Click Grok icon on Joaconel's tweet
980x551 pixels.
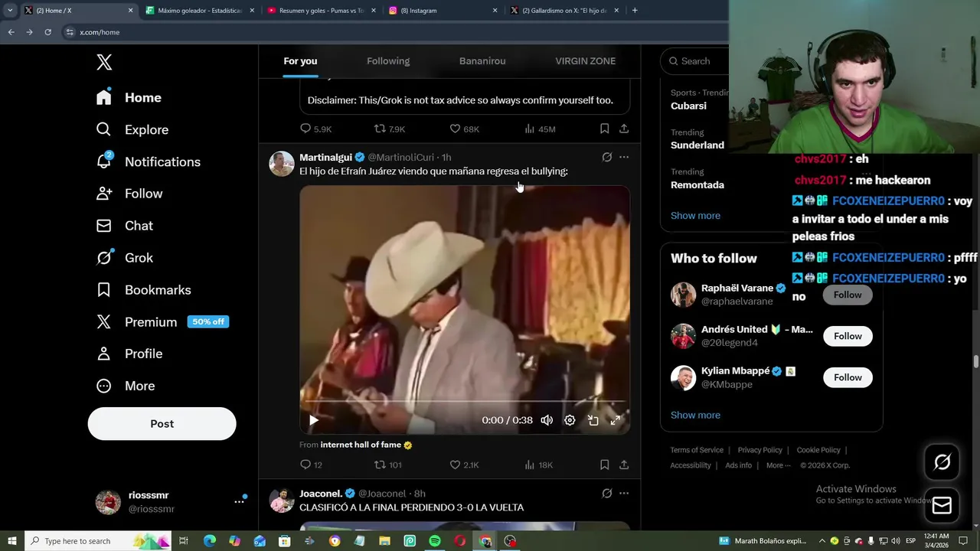point(607,494)
